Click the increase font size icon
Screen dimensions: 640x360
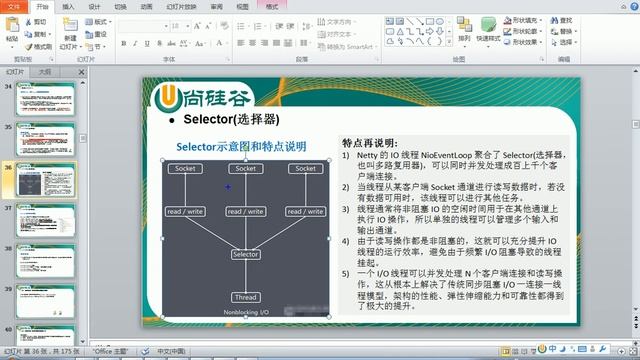pos(197,26)
